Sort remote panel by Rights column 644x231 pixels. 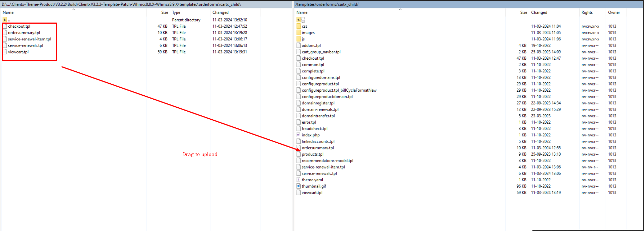point(587,12)
